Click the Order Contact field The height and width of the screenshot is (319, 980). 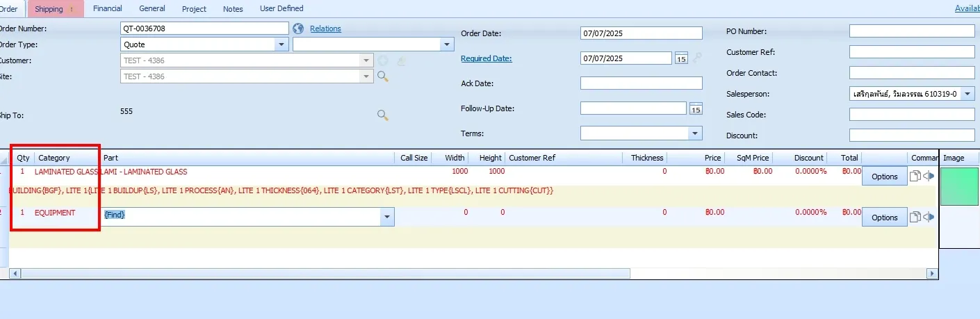pos(912,73)
